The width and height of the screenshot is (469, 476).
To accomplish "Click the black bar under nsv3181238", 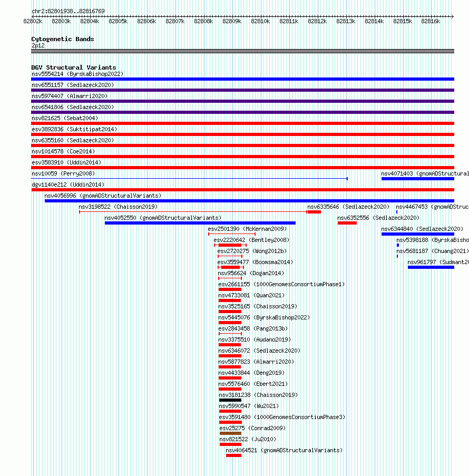I will [x=230, y=400].
